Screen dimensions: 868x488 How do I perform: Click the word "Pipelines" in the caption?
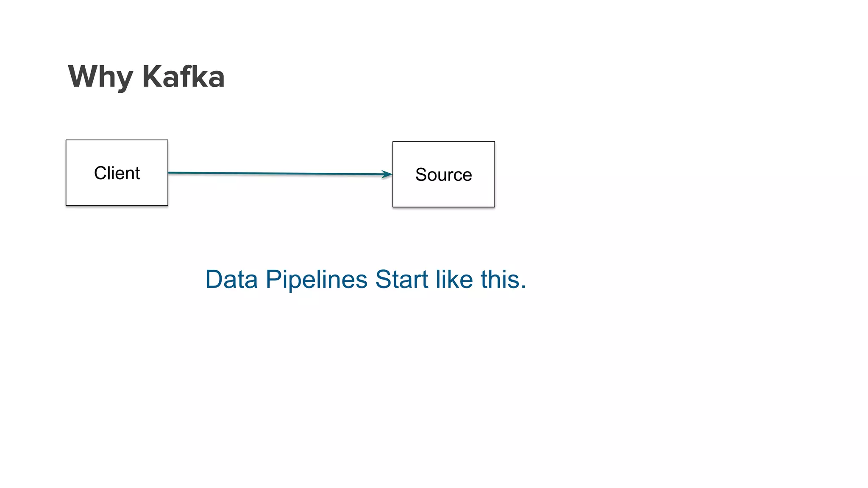[x=316, y=280]
